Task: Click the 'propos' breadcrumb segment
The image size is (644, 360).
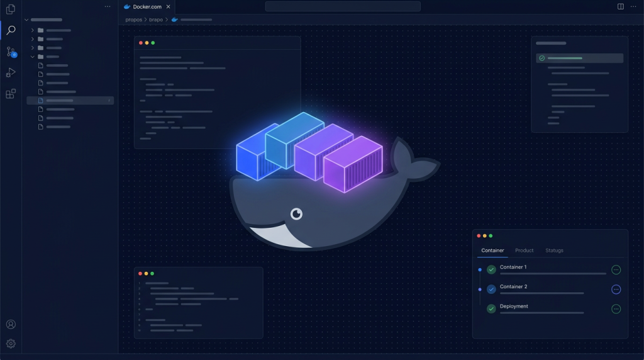Action: click(133, 20)
